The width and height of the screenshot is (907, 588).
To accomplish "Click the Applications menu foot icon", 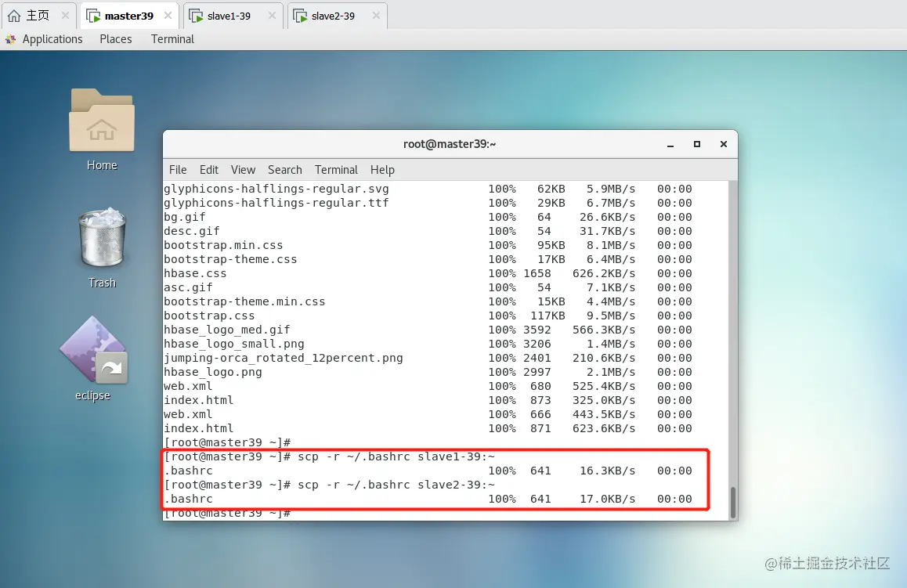I will click(10, 39).
